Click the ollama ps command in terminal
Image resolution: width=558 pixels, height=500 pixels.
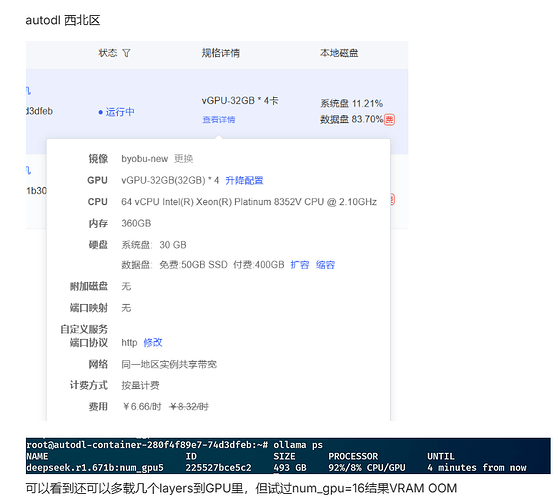pos(298,445)
